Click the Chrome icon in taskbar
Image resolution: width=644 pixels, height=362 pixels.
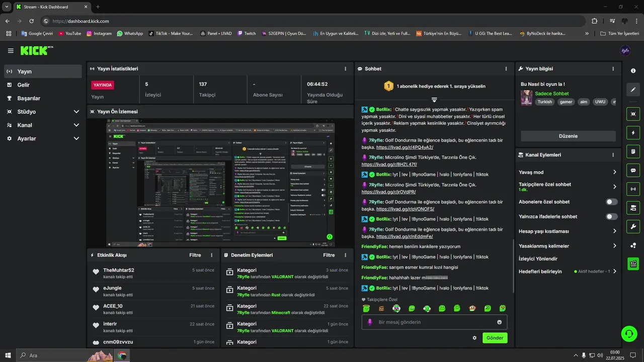click(x=122, y=355)
